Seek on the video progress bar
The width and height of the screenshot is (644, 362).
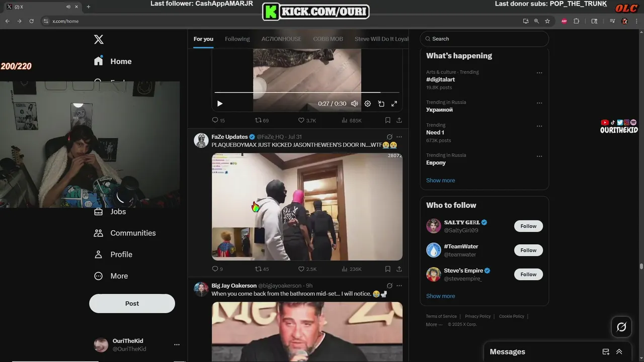tap(307, 93)
